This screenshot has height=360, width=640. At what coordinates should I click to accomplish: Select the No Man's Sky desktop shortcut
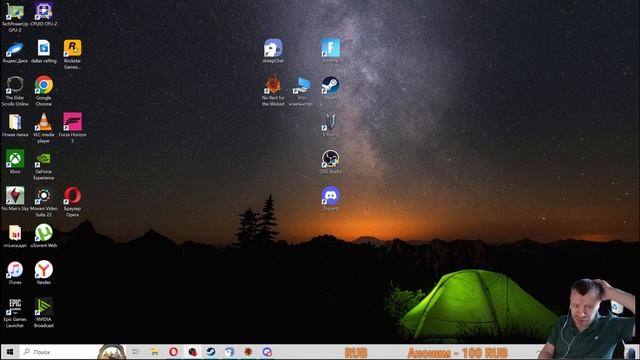click(x=15, y=199)
